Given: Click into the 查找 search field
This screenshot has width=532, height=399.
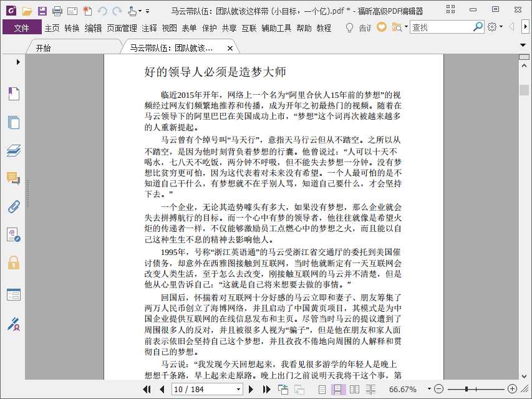Looking at the screenshot, I should click(x=441, y=27).
